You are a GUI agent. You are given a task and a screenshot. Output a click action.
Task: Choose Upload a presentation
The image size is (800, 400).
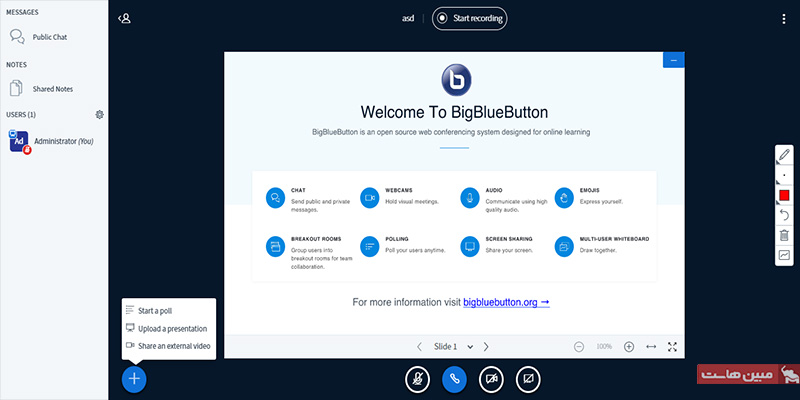click(169, 329)
